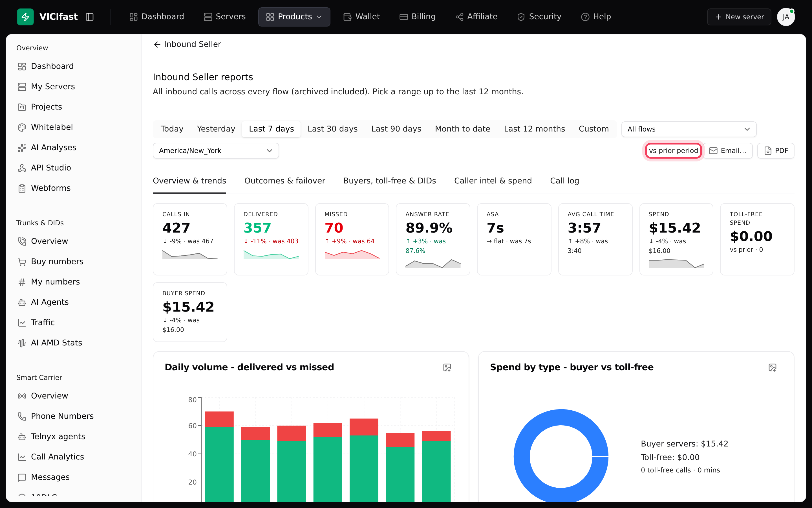Open the All flows dropdown
Image resolution: width=812 pixels, height=508 pixels.
689,129
